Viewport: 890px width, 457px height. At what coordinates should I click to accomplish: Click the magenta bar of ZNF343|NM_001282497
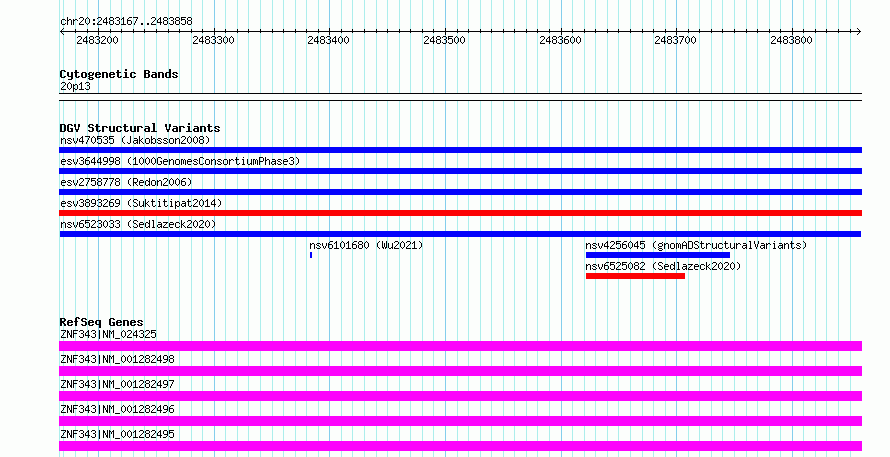460,396
